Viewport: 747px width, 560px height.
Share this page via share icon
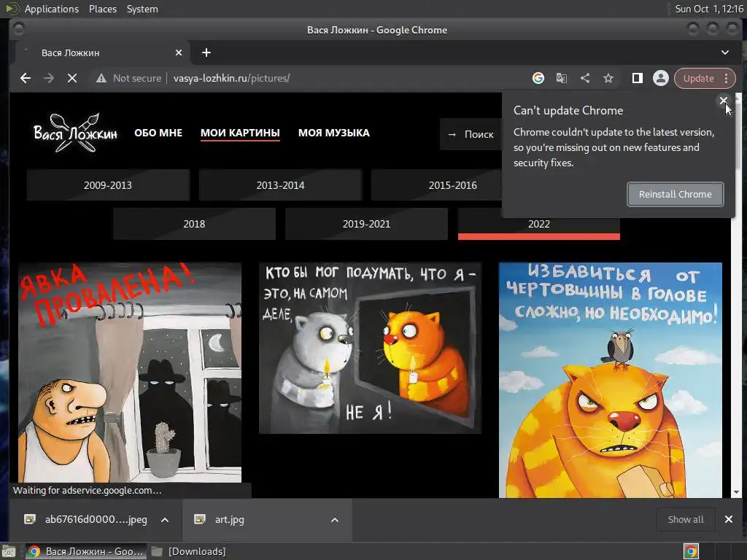(585, 78)
